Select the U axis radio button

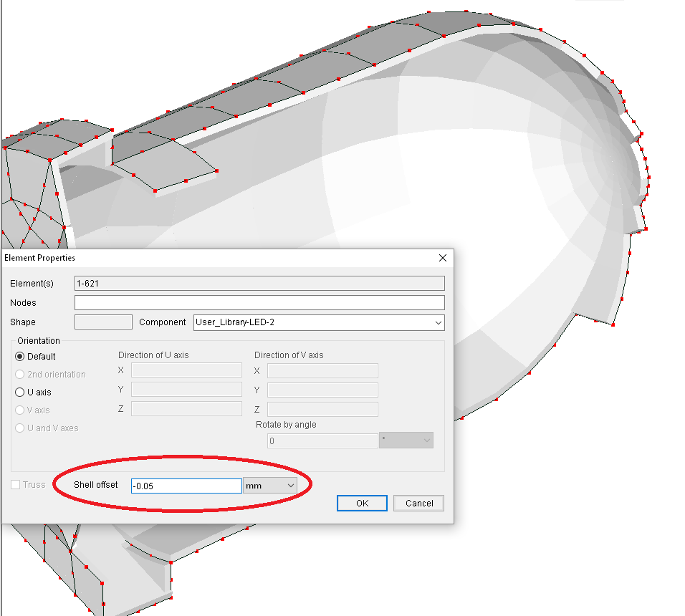(x=19, y=392)
